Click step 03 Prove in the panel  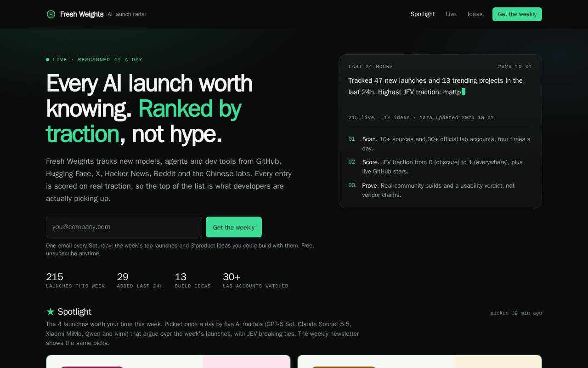pos(440,190)
